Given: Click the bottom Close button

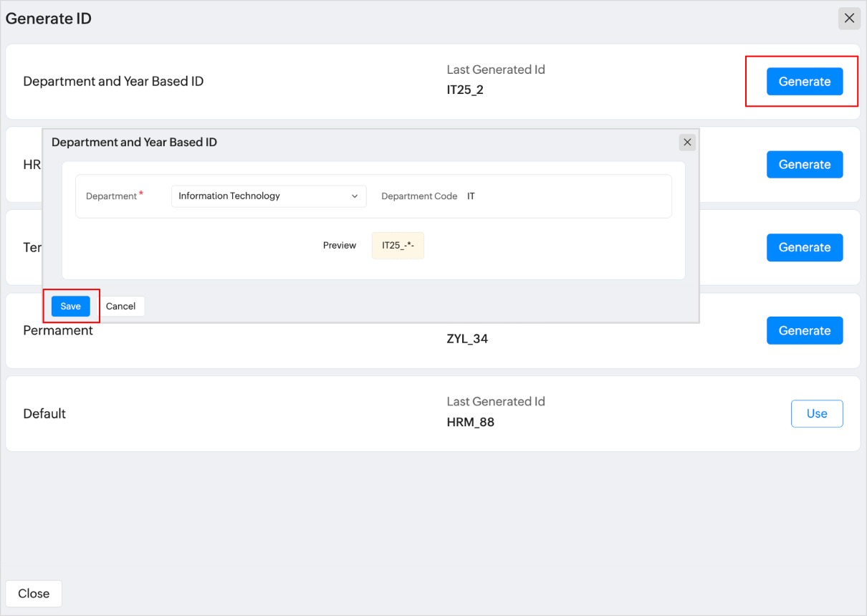Looking at the screenshot, I should (x=34, y=594).
